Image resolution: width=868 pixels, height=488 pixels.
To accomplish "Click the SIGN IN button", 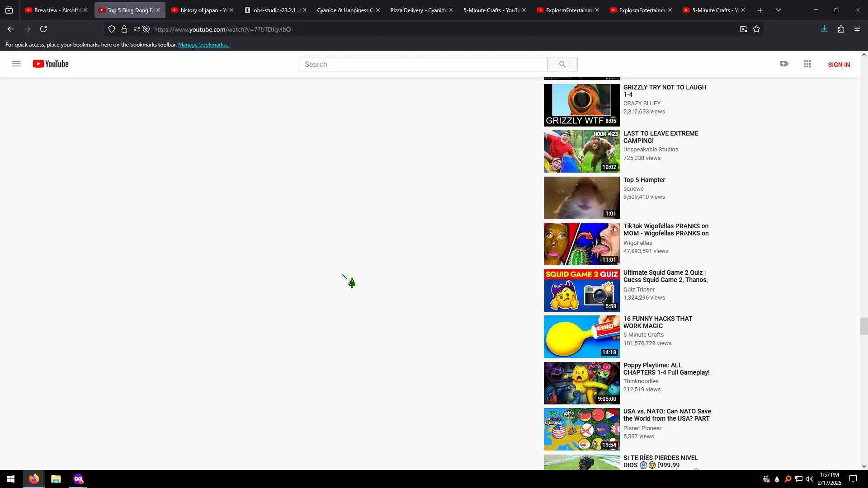I will pyautogui.click(x=839, y=65).
